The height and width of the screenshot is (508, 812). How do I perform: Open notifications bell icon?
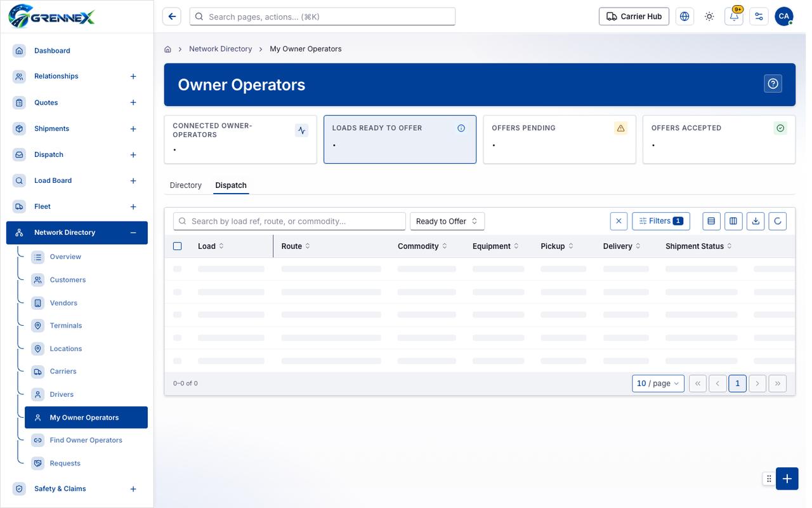pos(734,17)
